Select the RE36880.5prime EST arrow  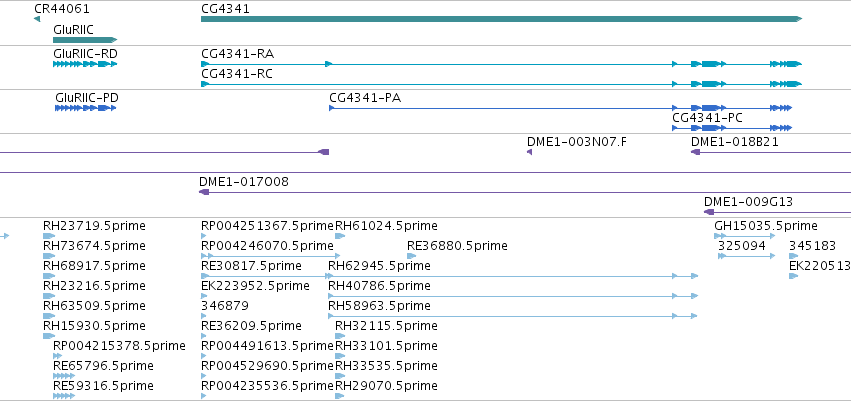pos(411,256)
